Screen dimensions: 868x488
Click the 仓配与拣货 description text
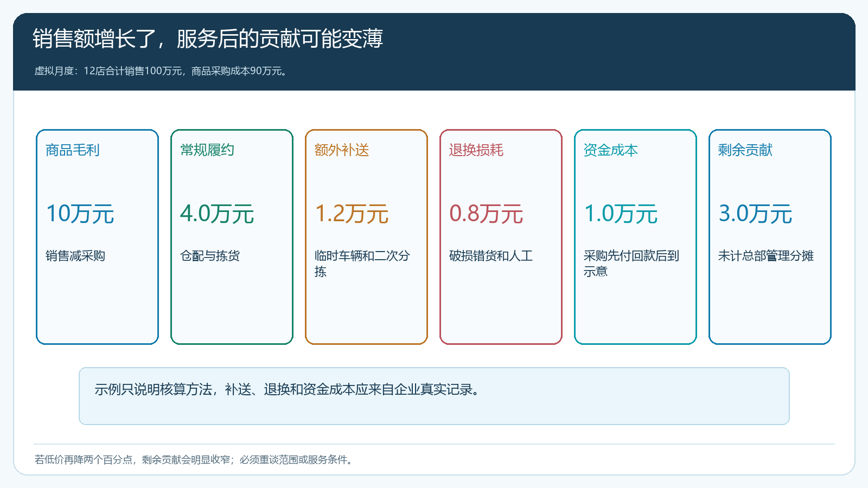[x=210, y=256]
